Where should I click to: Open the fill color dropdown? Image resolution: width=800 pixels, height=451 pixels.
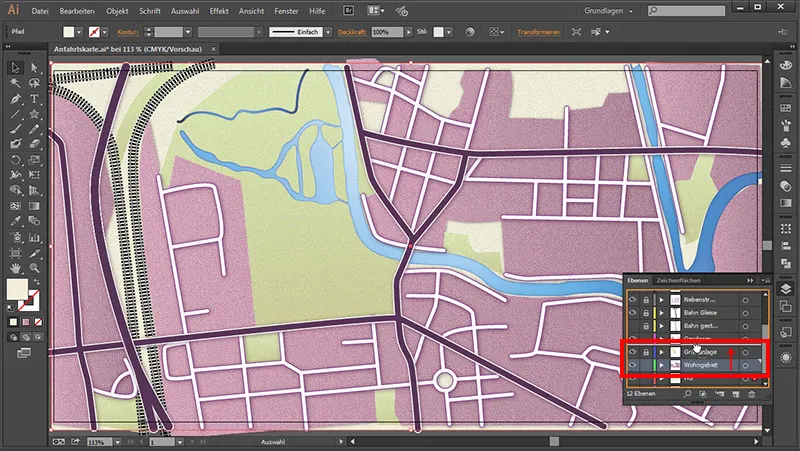tap(79, 32)
